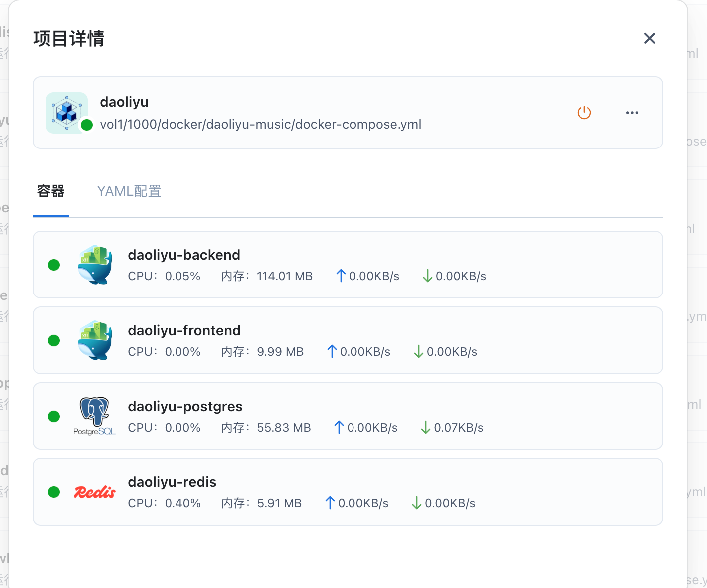Click the download speed arrow for daoliyu-postgres
Viewport: 707px width, 588px height.
point(425,428)
